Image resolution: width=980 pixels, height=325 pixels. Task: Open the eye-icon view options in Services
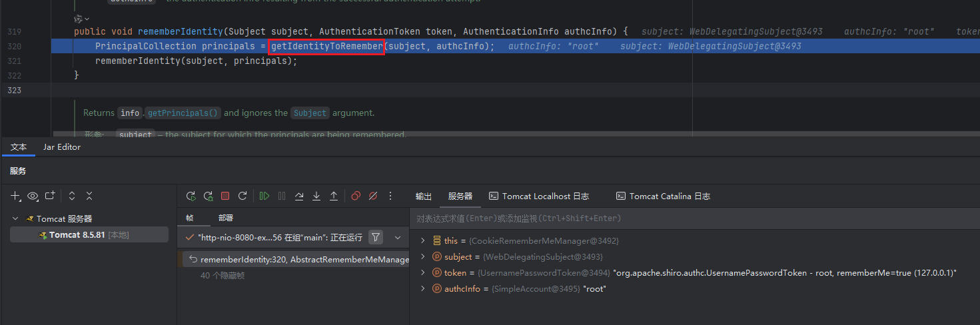[33, 196]
